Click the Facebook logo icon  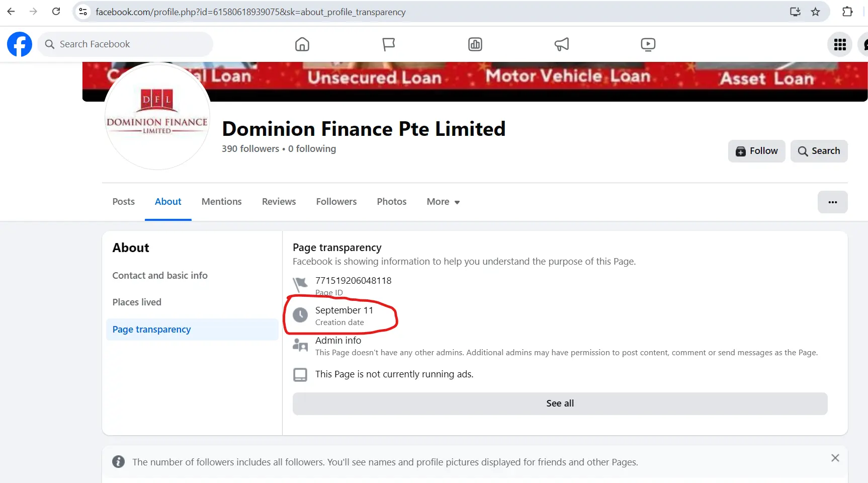[x=20, y=44]
